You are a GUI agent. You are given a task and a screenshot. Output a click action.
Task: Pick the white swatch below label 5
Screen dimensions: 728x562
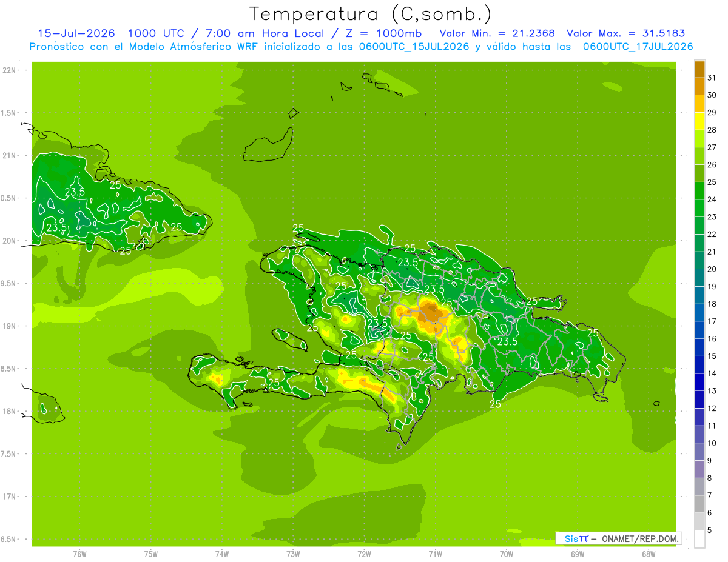tap(699, 539)
